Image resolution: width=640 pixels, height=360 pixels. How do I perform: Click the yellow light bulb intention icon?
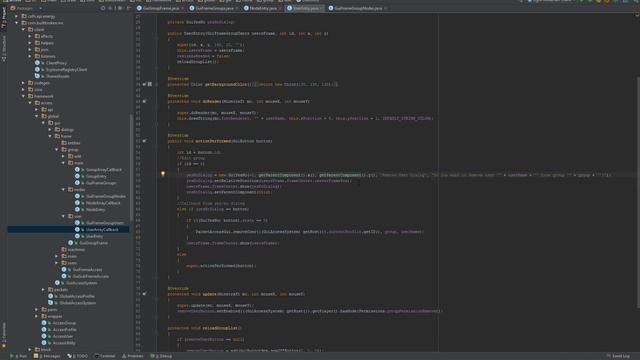tap(163, 174)
